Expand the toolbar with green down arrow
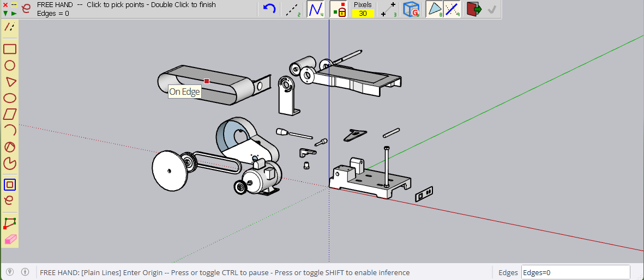 5,13
